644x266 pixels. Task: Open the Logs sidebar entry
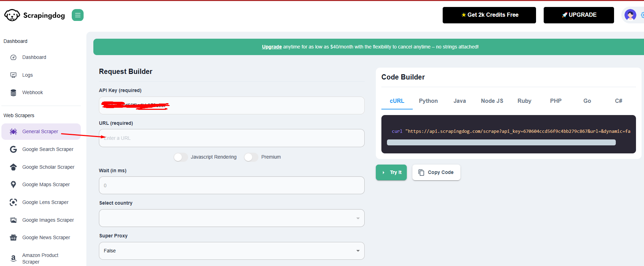41,75
